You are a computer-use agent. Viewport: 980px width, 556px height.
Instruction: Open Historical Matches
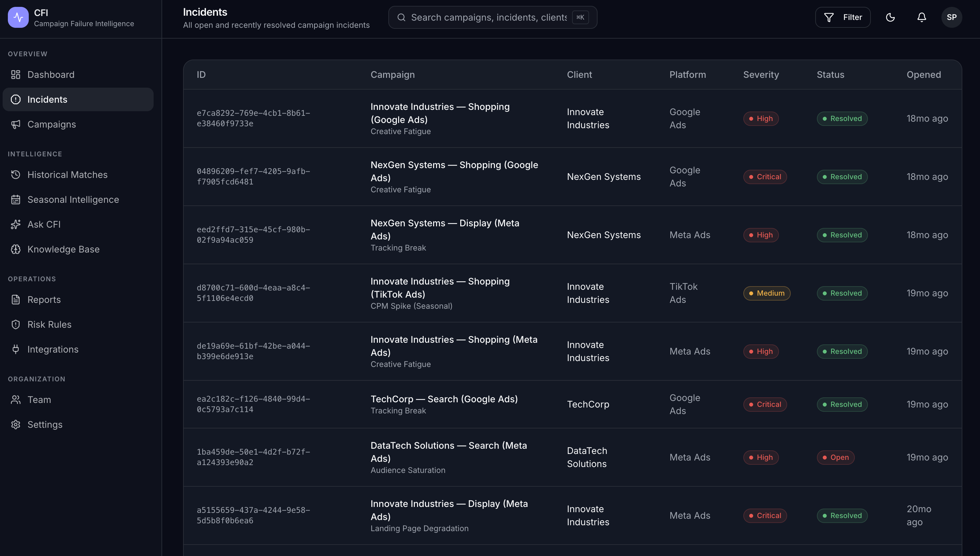click(x=78, y=175)
